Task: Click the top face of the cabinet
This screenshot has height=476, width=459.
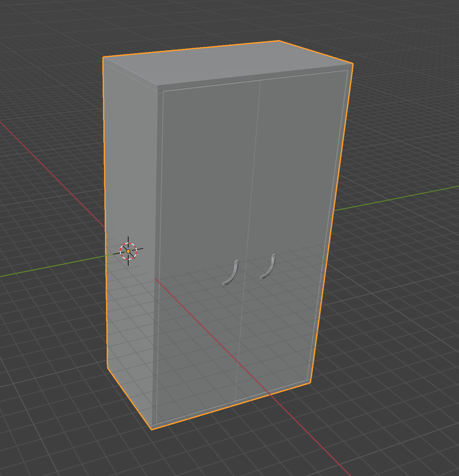Action: coord(225,63)
